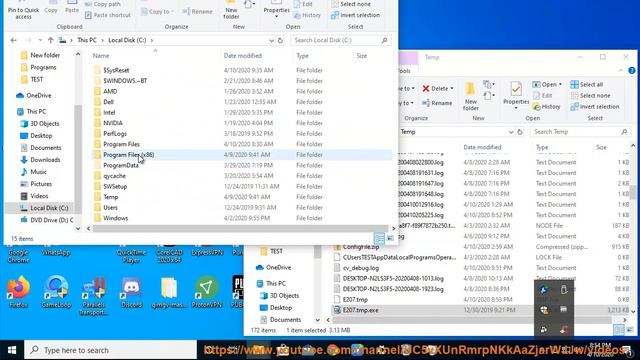Click History in Temp window ribbon
Screen dimensions: 640x360
pyautogui.click(x=547, y=107)
